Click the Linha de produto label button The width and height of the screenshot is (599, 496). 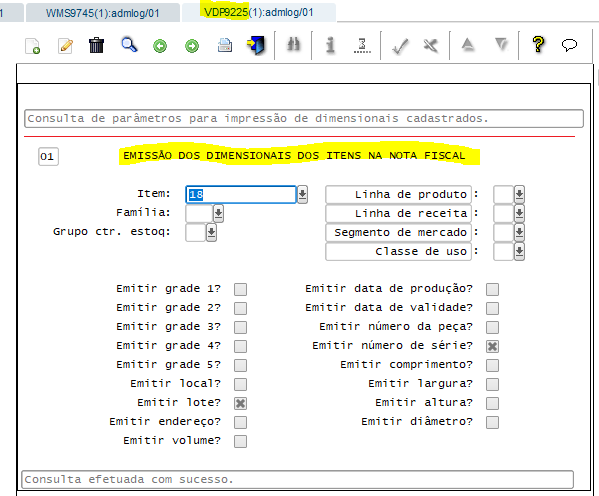(398, 195)
